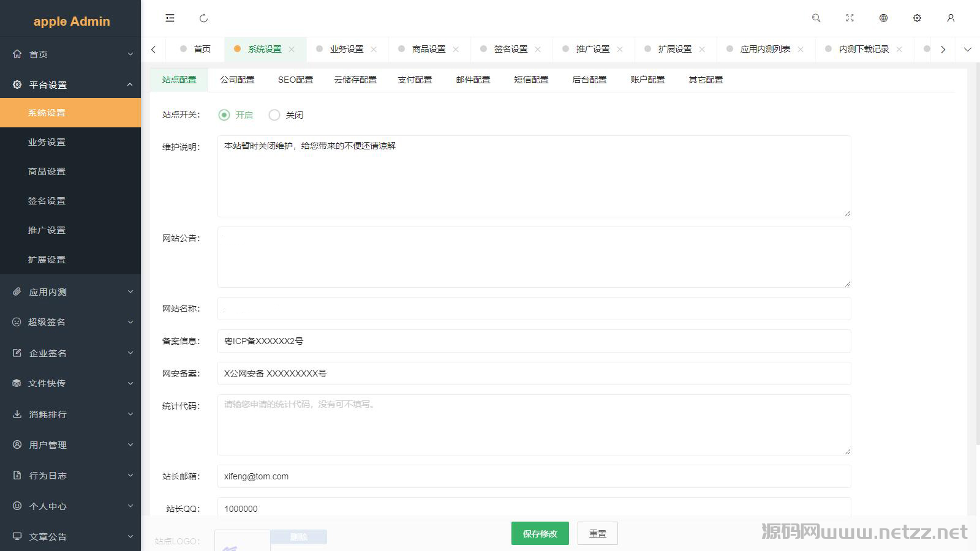Expand the 首页 sidebar menu
This screenshot has width=980, height=551.
click(x=130, y=54)
